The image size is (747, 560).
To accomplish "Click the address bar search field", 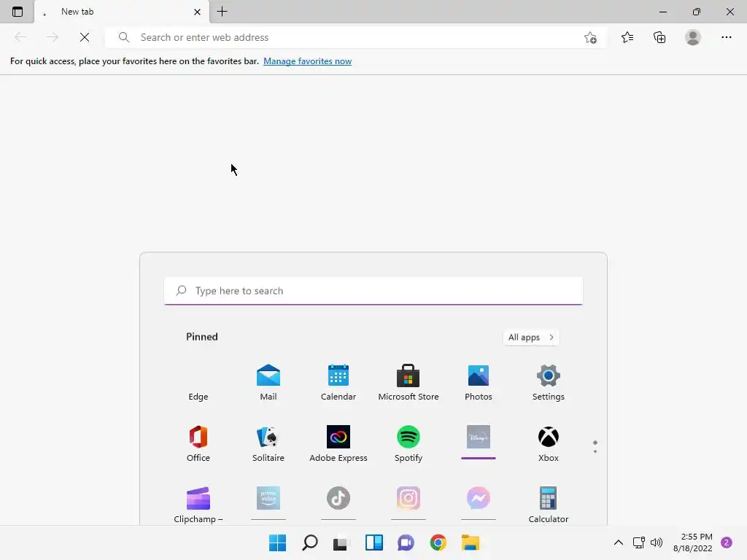I will [x=355, y=37].
